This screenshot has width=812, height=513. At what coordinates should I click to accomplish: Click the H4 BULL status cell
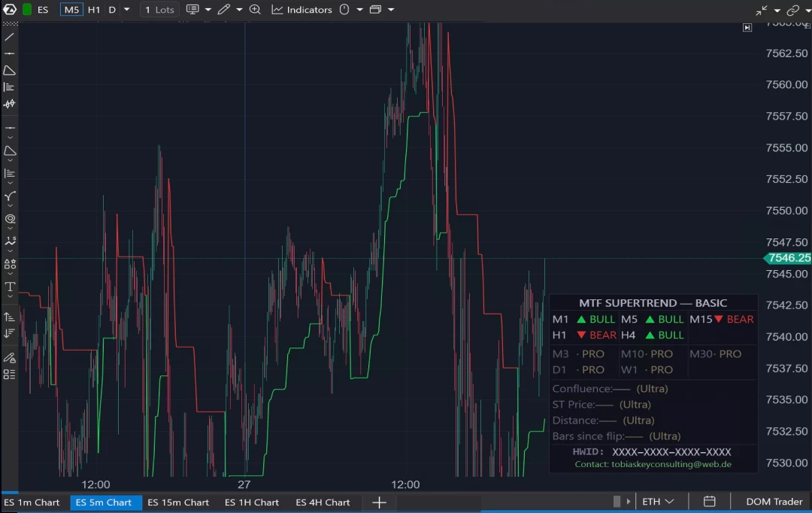click(x=653, y=335)
